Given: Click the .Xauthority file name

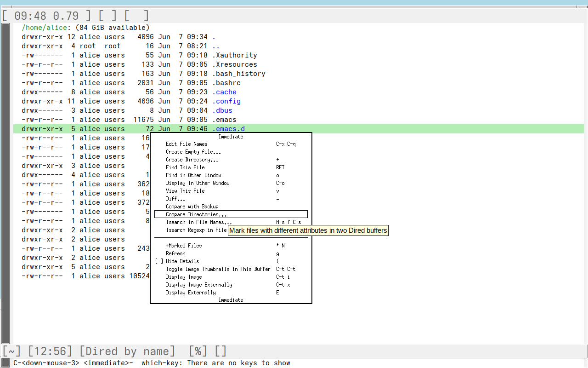Looking at the screenshot, I should coord(235,55).
